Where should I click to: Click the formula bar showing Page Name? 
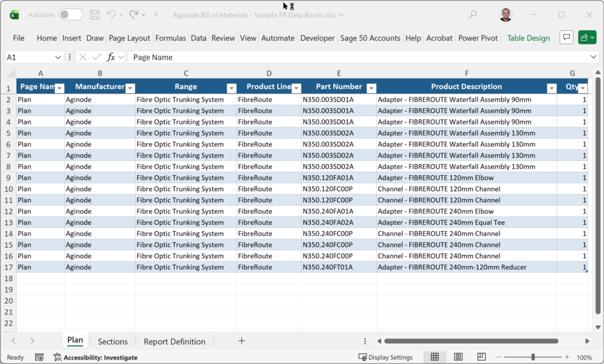pyautogui.click(x=358, y=57)
